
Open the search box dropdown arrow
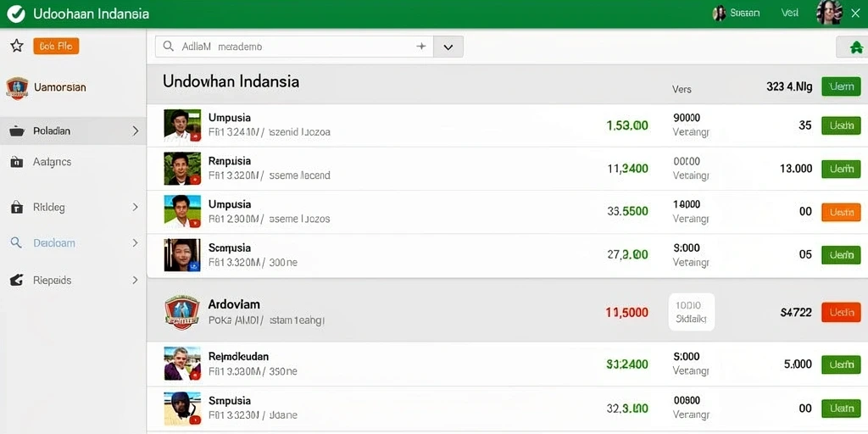coord(448,47)
